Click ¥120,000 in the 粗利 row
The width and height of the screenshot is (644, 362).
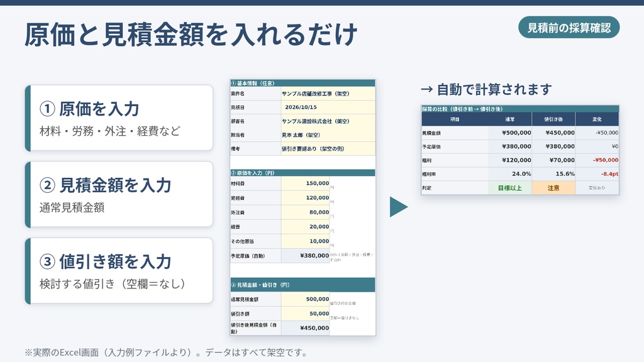(509, 160)
